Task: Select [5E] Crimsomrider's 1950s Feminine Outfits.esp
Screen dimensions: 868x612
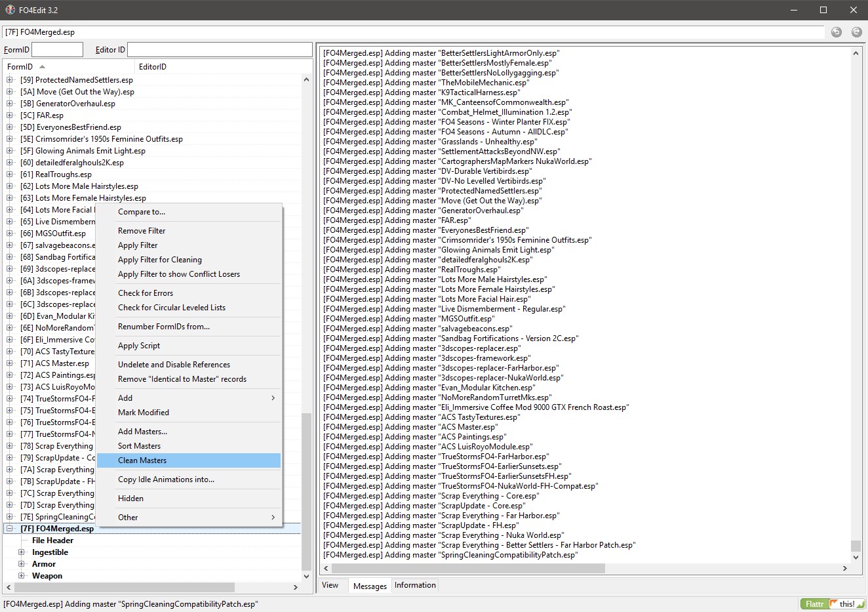Action: [102, 139]
